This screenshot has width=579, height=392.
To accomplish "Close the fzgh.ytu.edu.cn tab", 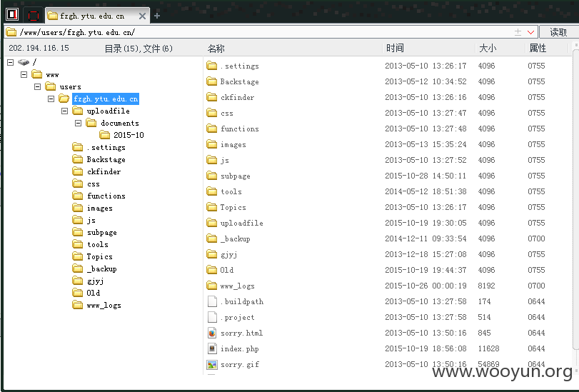I will (142, 16).
